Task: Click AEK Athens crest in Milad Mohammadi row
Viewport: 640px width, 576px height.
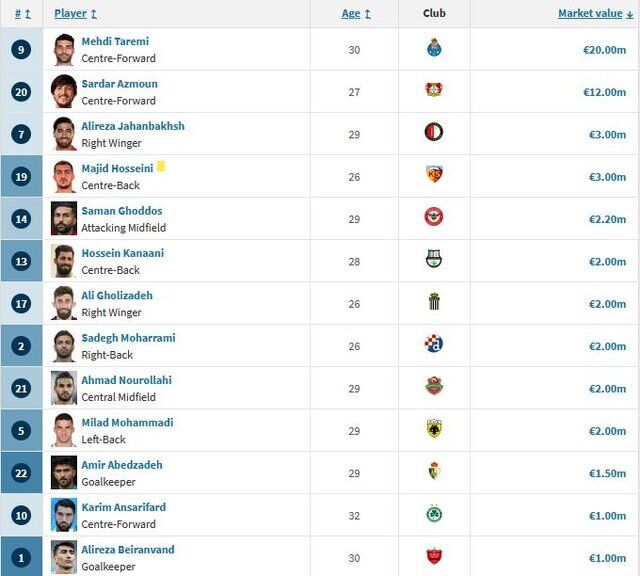Action: [433, 429]
